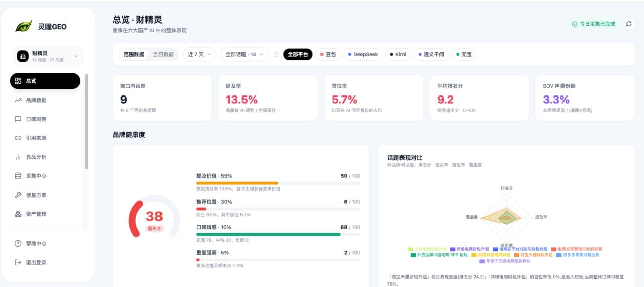Toggle 电商发票管理与利润核算 legend entry
This screenshot has width=644, height=287.
click(577, 249)
